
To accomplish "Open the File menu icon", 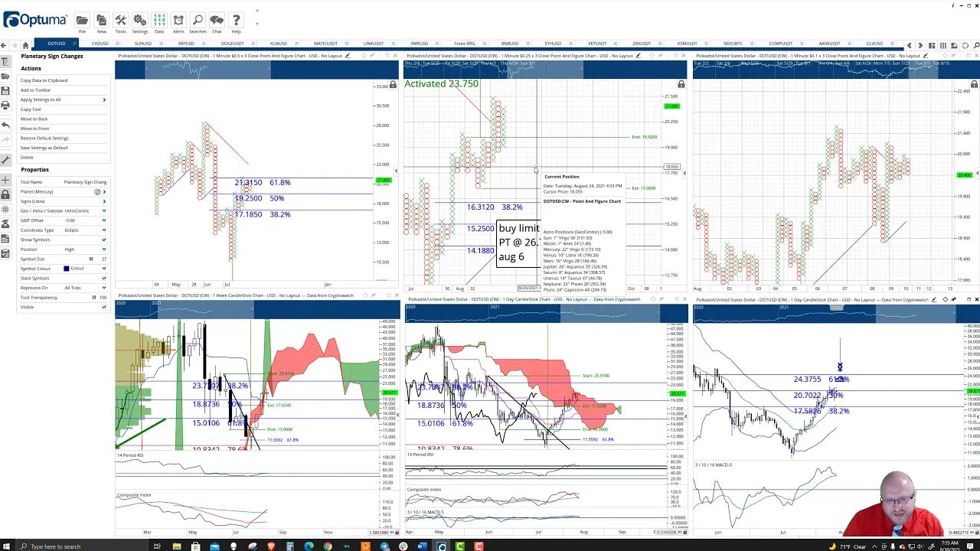I will point(82,21).
